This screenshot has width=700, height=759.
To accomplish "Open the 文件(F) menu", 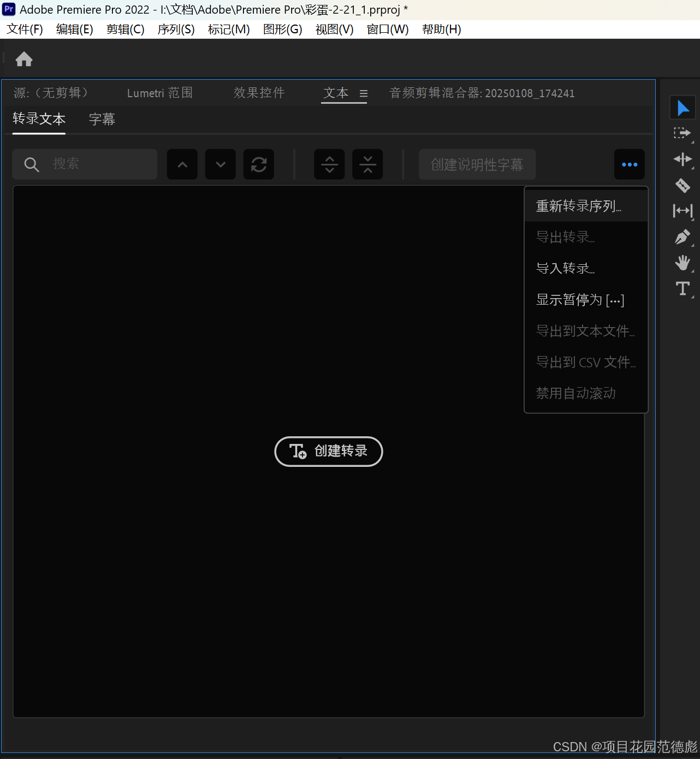I will point(25,29).
